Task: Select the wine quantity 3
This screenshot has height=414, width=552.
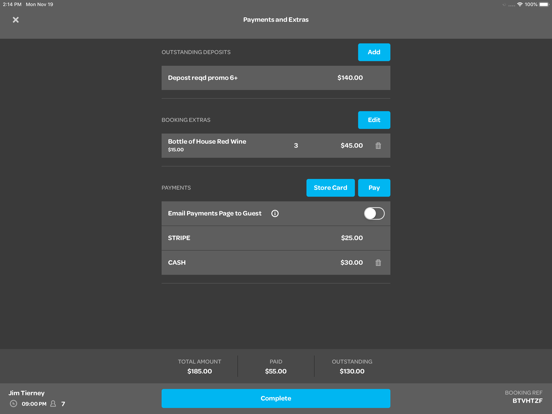Action: pos(296,145)
